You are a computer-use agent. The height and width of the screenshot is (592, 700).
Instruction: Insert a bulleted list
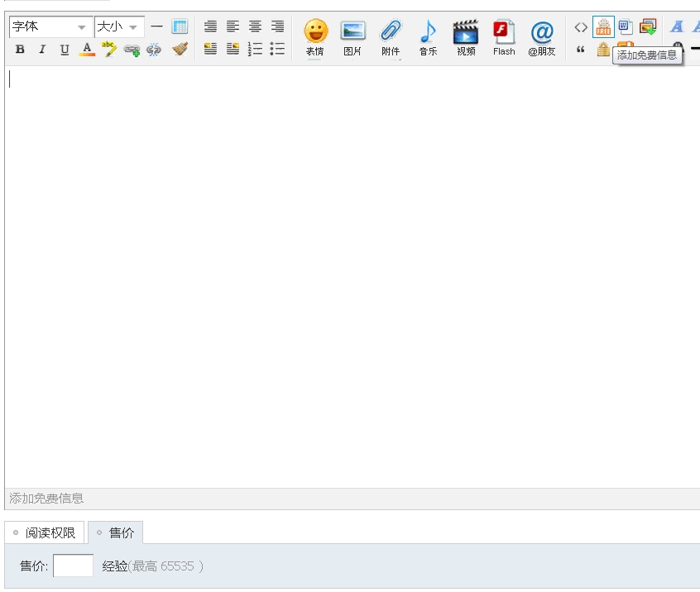pyautogui.click(x=277, y=49)
